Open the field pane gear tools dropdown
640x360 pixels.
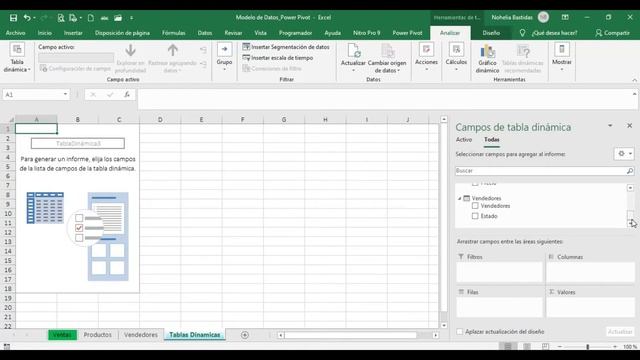click(x=624, y=154)
